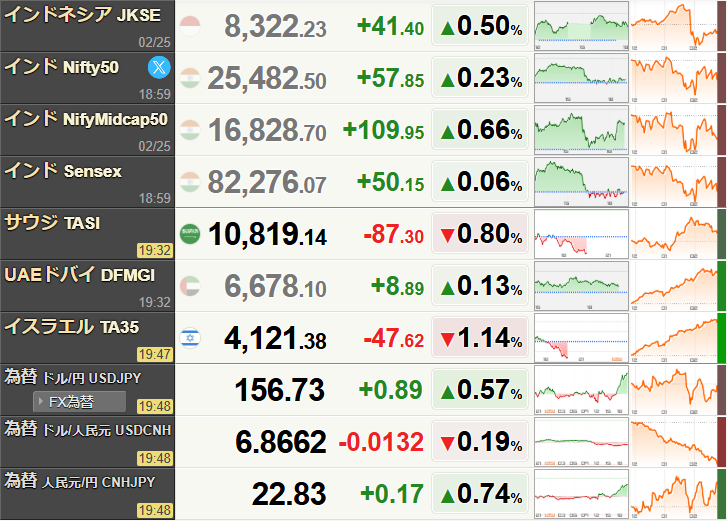Open the UAEドバイ DFMGI index link

click(79, 274)
